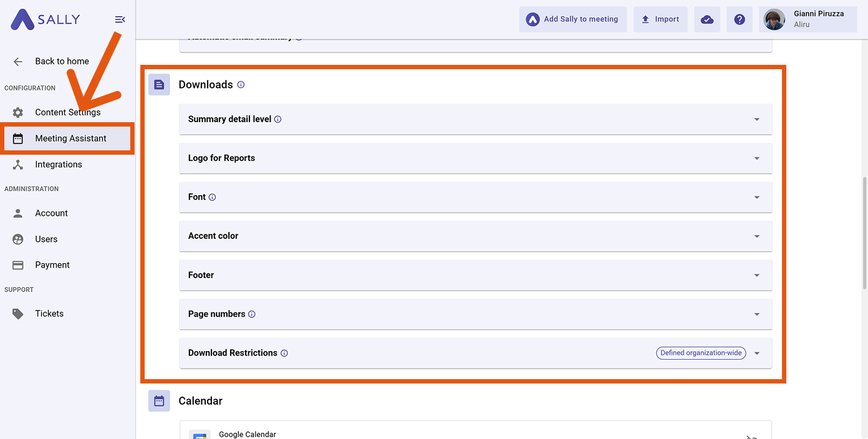Click info icon beside Summary detail level
This screenshot has height=439, width=868.
click(278, 119)
